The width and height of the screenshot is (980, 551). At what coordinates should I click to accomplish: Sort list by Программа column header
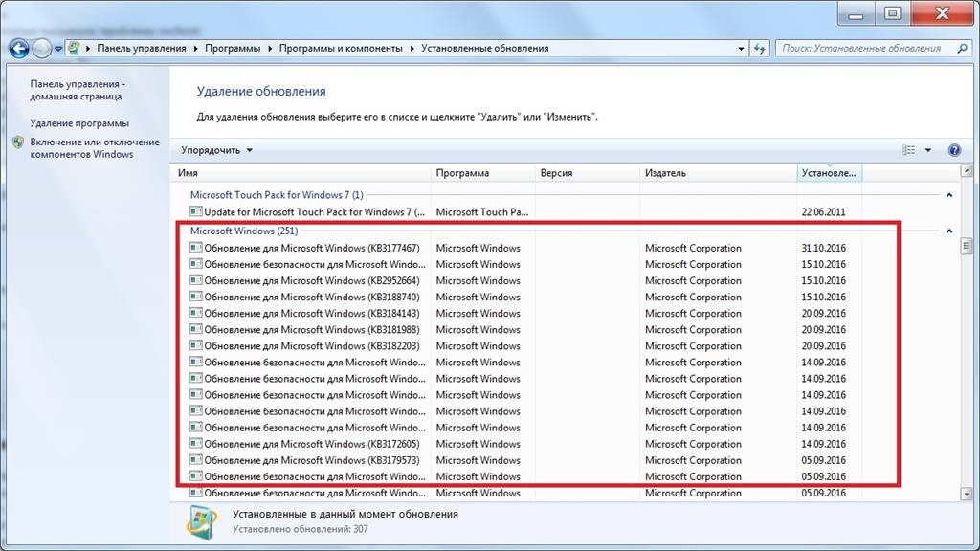point(483,173)
